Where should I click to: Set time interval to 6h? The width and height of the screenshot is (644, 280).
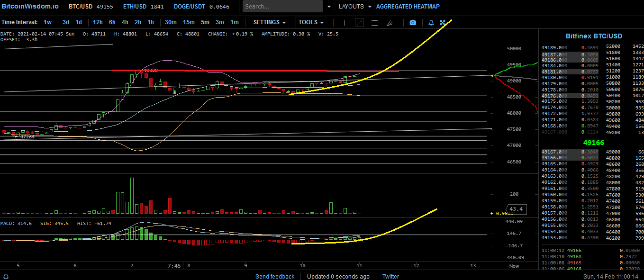coord(112,22)
